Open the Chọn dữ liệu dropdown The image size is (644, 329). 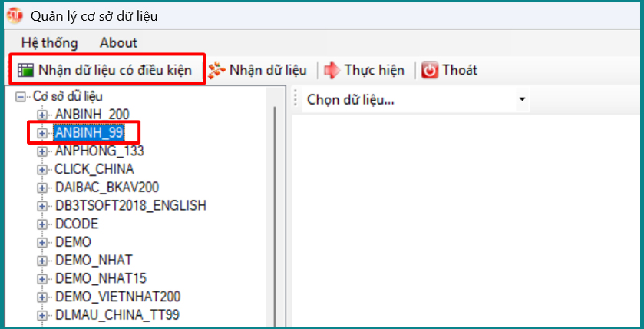pyautogui.click(x=522, y=99)
